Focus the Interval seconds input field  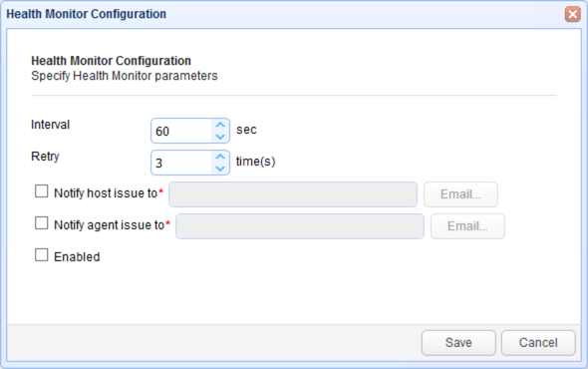pyautogui.click(x=181, y=131)
